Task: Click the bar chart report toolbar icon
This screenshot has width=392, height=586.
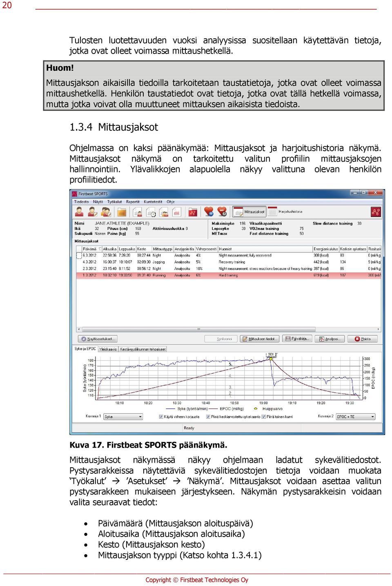Action: (177, 212)
